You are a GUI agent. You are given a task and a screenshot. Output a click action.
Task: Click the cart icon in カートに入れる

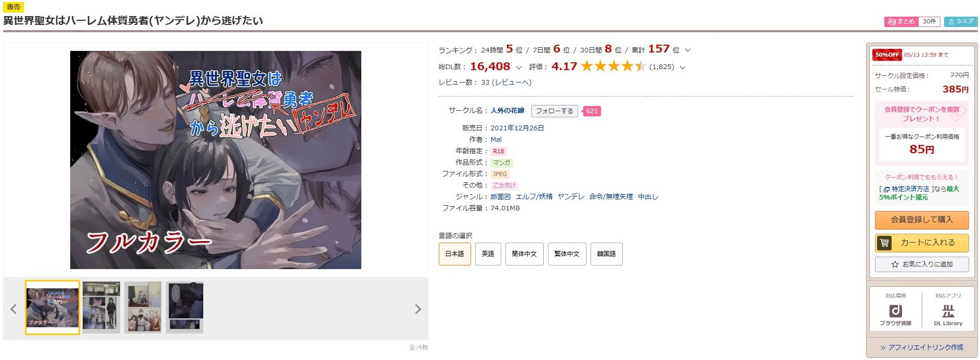click(x=884, y=243)
